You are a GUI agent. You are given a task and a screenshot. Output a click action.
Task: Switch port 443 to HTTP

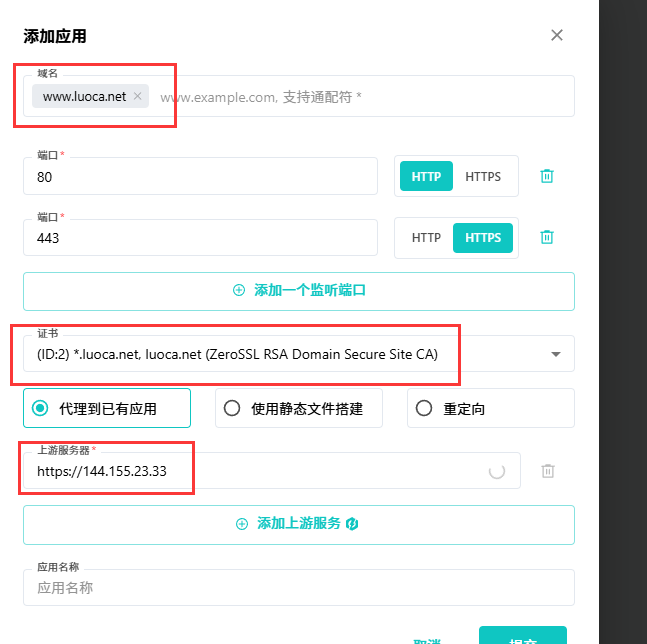(x=426, y=238)
